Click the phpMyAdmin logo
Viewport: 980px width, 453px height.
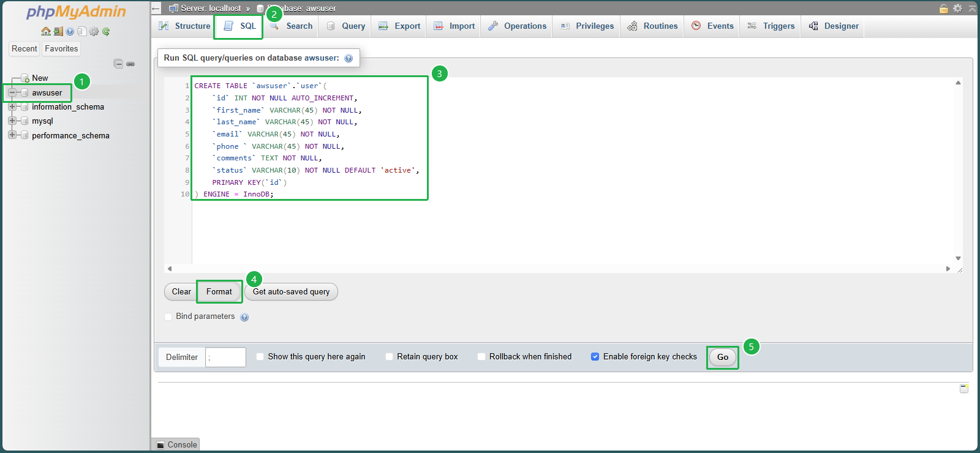coord(76,12)
